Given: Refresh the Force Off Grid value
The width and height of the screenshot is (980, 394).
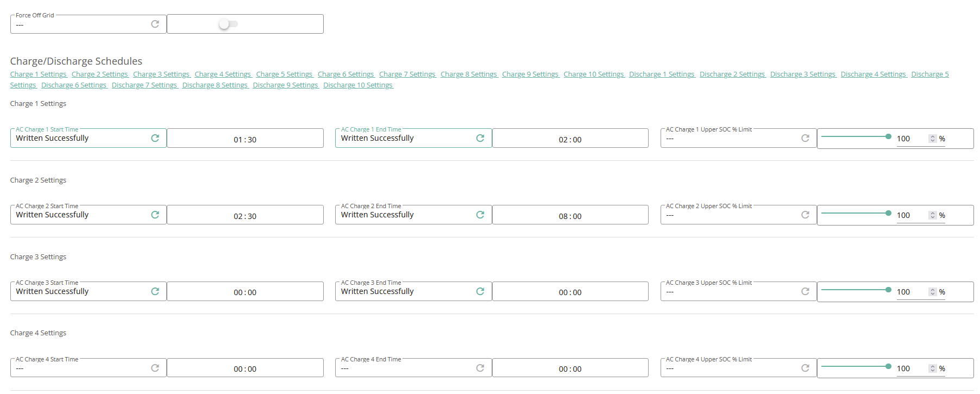Looking at the screenshot, I should pos(155,24).
